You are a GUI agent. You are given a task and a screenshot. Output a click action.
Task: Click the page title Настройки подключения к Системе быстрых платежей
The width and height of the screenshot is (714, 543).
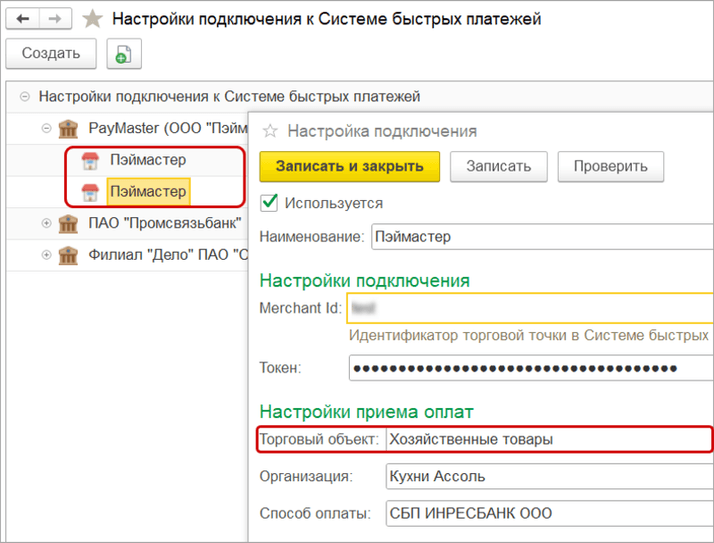tap(326, 19)
